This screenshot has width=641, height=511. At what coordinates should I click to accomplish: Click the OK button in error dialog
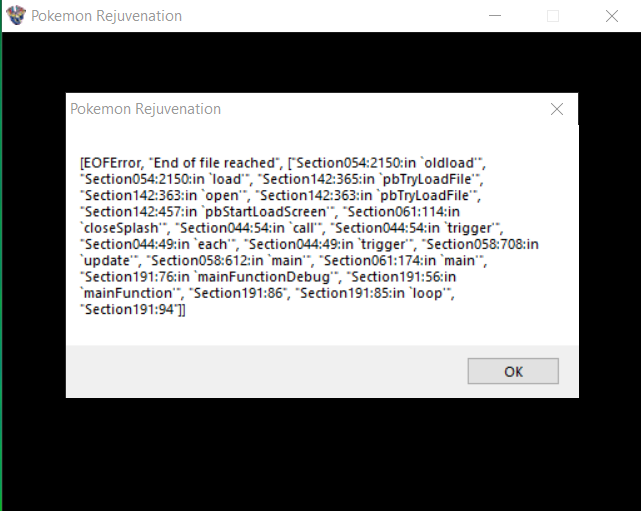513,371
